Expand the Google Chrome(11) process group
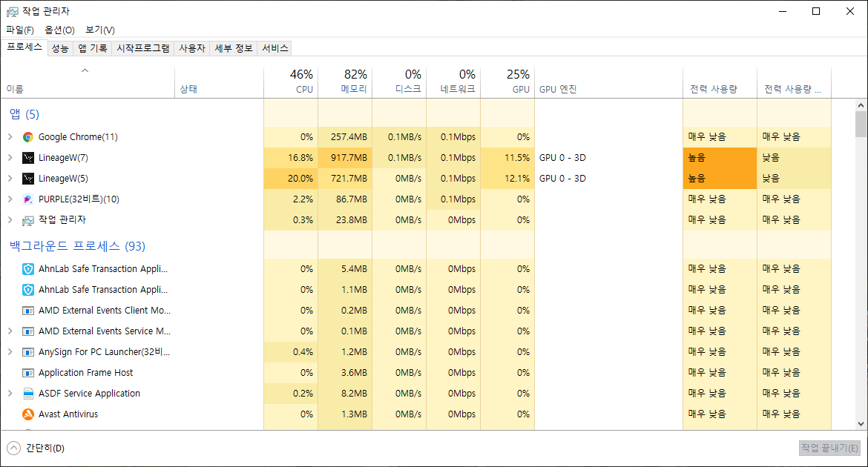This screenshot has width=868, height=467. [x=10, y=136]
